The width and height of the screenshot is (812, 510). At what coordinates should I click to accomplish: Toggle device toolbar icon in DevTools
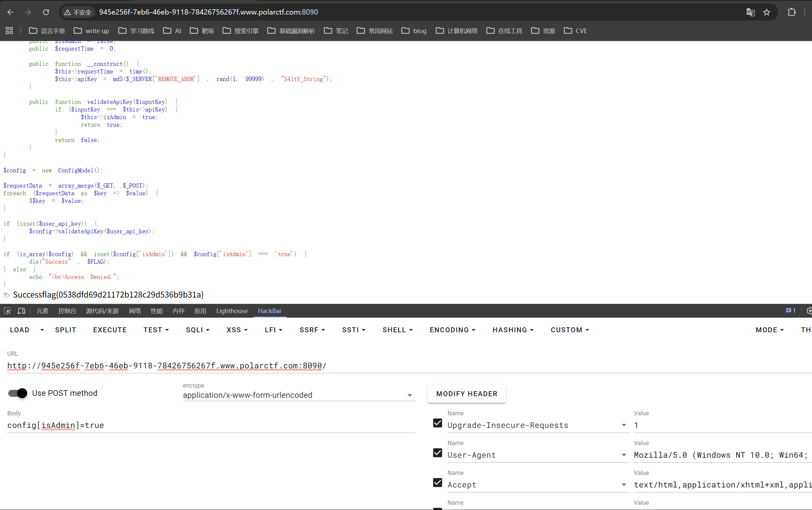[21, 311]
